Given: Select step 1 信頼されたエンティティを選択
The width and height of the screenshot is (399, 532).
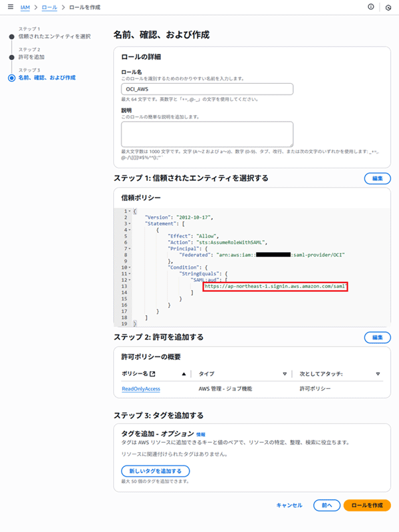Looking at the screenshot, I should pos(55,37).
